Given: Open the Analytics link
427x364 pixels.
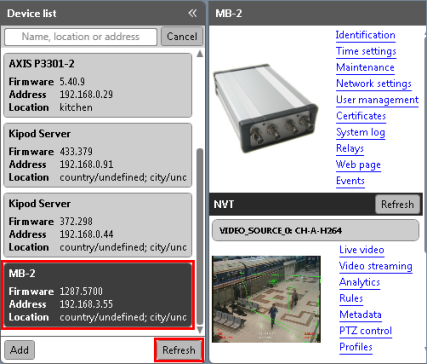Looking at the screenshot, I should (x=360, y=282).
